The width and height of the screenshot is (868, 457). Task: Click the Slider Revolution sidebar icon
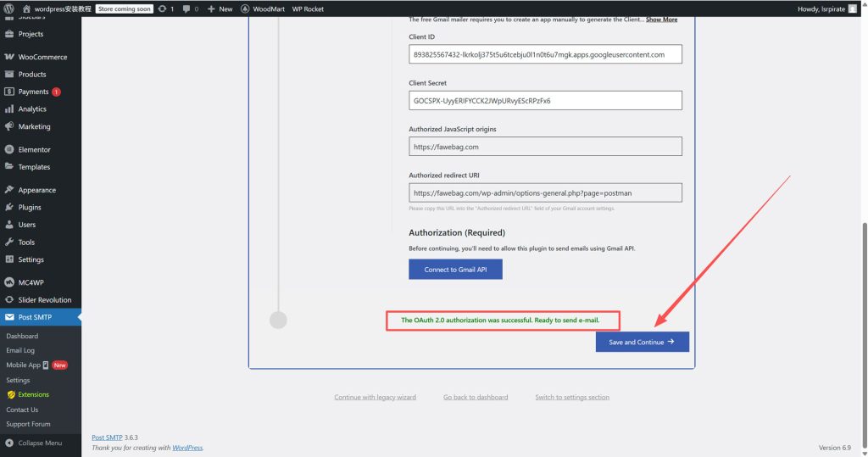click(x=8, y=300)
